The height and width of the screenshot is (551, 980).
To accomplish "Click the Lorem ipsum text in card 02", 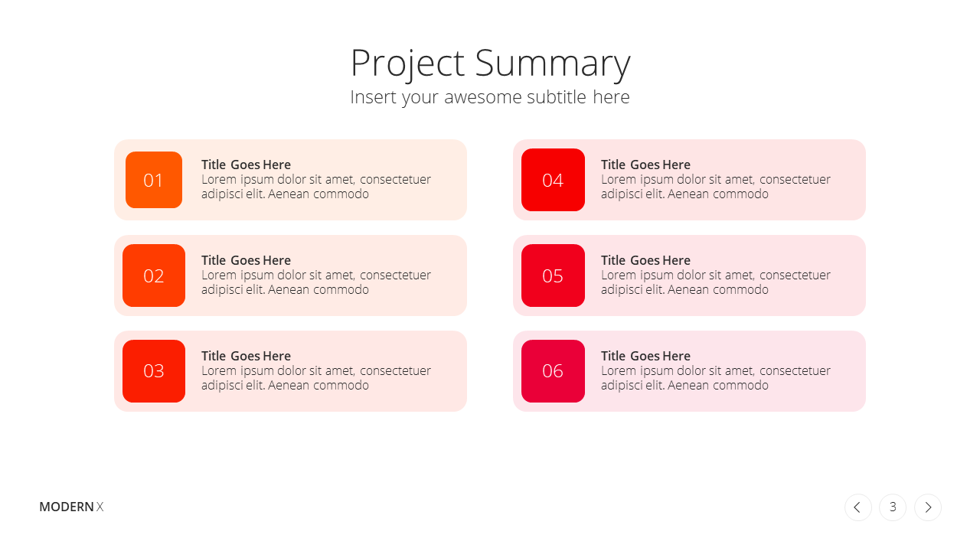I will pyautogui.click(x=316, y=282).
